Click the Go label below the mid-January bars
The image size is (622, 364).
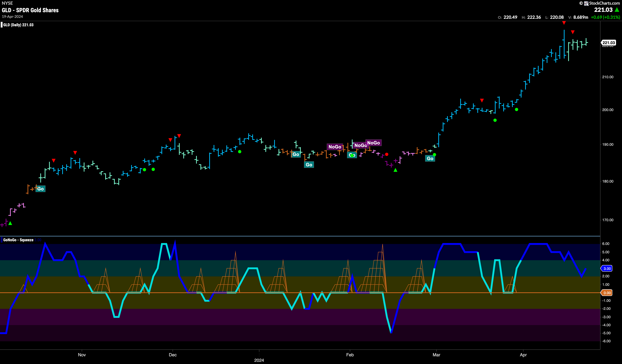pyautogui.click(x=309, y=165)
